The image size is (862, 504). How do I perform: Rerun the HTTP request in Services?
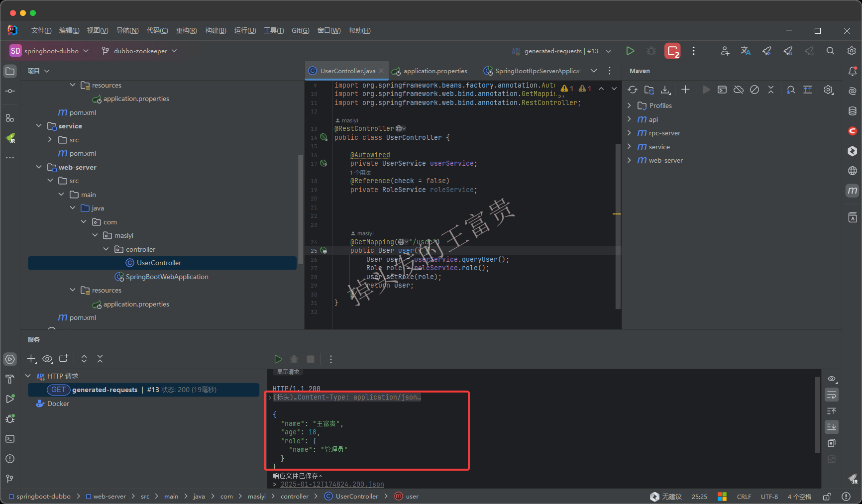(x=278, y=359)
